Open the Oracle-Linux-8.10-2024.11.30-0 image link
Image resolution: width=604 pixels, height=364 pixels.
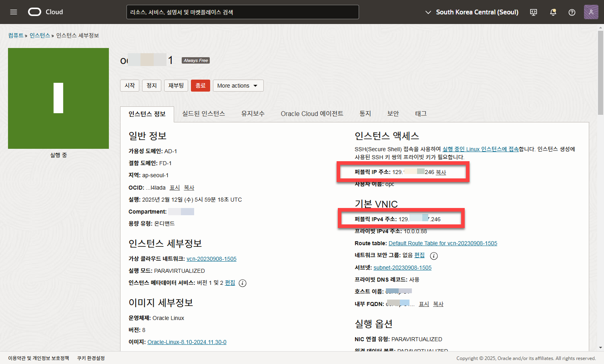click(187, 342)
